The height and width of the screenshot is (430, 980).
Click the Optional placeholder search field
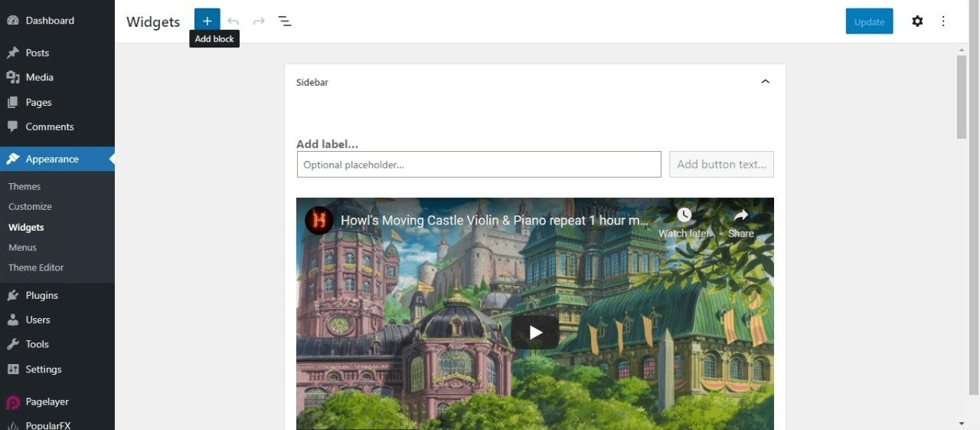click(x=479, y=164)
